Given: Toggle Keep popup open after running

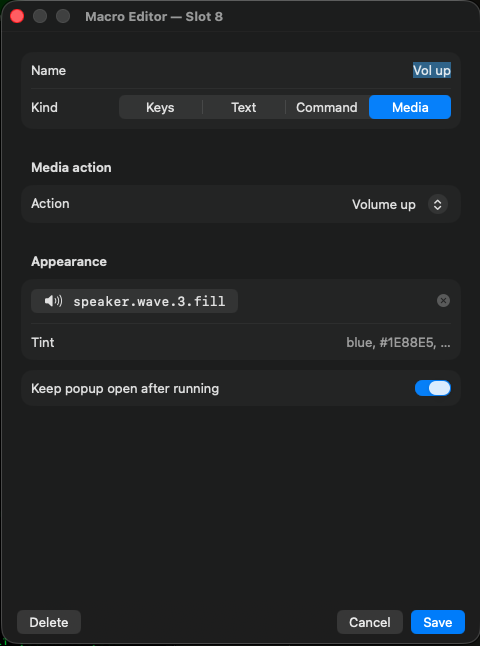Looking at the screenshot, I should (433, 388).
